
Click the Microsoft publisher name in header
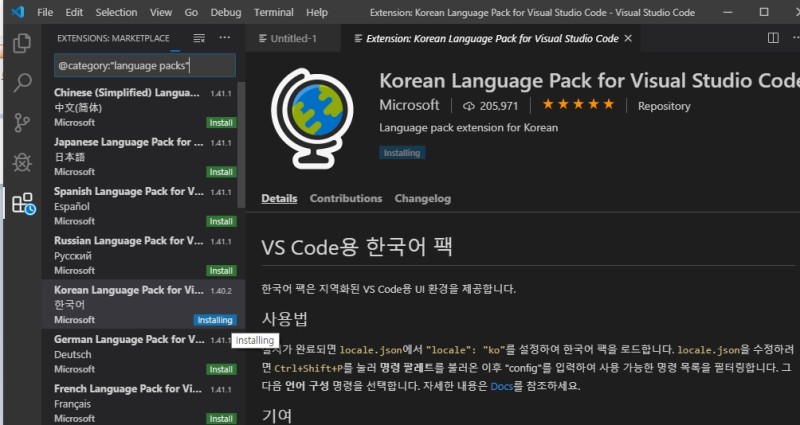[x=409, y=105]
